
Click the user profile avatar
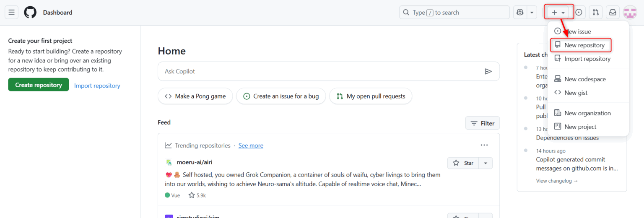(630, 13)
